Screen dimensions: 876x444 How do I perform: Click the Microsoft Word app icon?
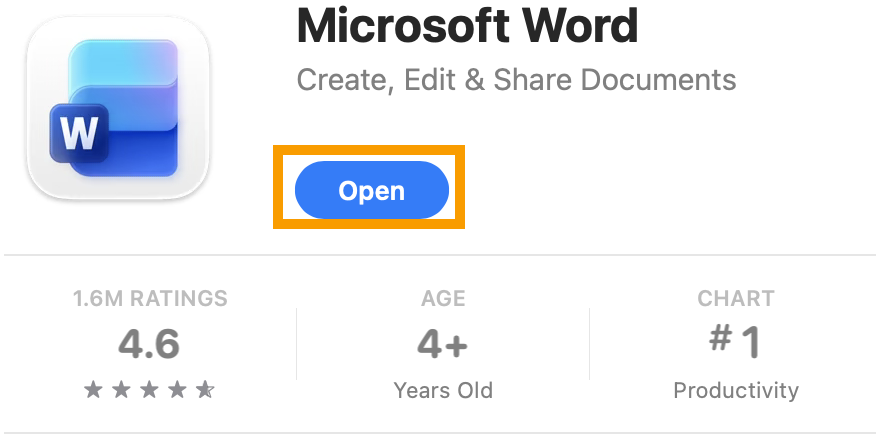click(118, 108)
